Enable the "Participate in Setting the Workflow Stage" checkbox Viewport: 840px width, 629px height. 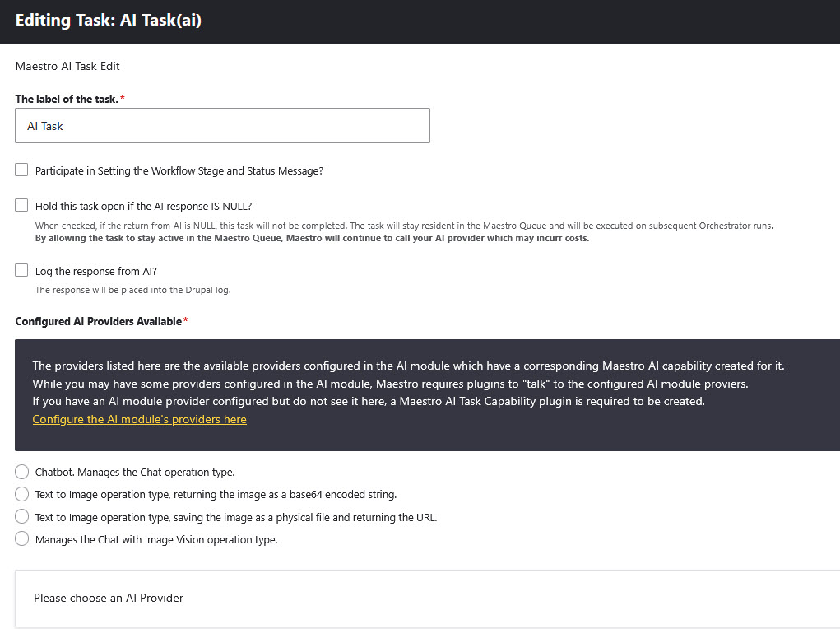point(21,170)
